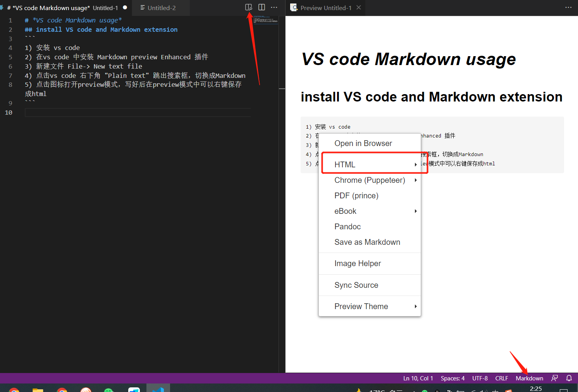Viewport: 578px width, 392px height.
Task: Click the preview line ending '右键保存成html'
Action: [400, 163]
